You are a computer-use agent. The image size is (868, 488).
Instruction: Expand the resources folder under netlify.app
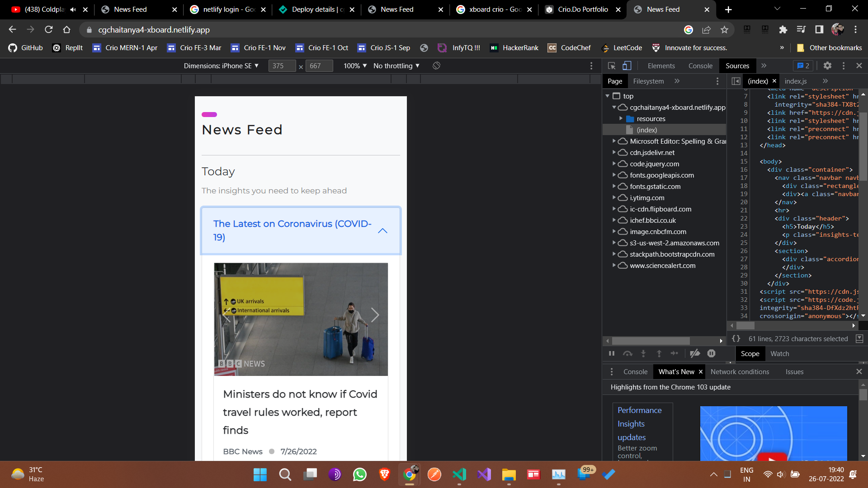[x=622, y=118]
